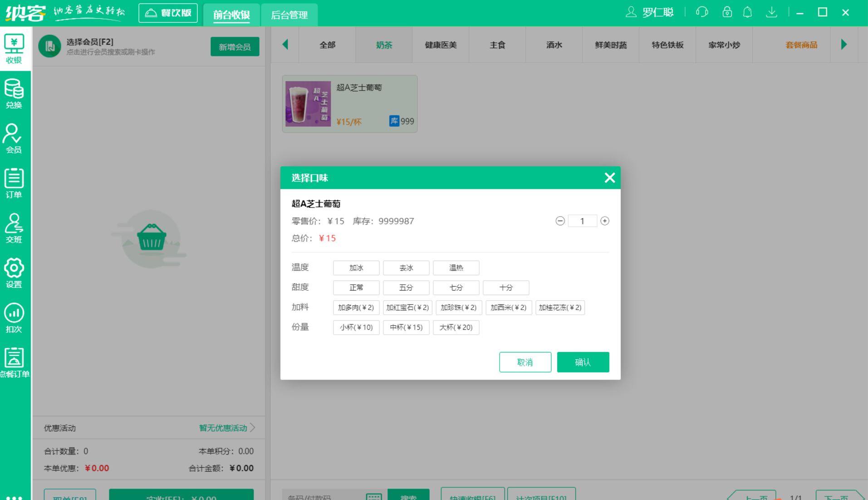Select the 会员 member sidebar icon

click(14, 139)
